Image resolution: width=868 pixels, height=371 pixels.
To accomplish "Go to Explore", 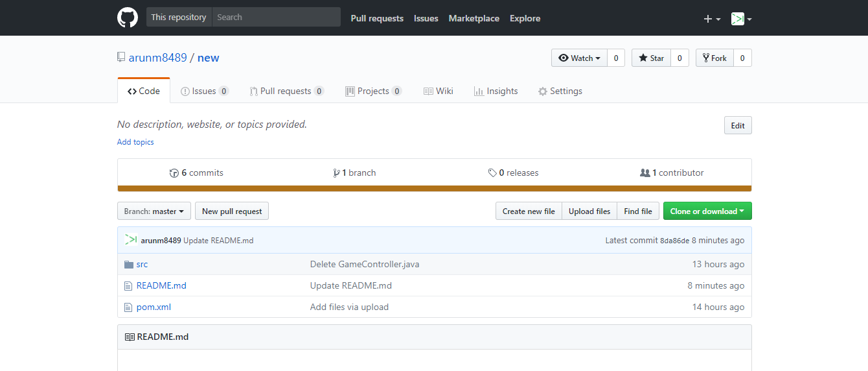I will pos(525,18).
